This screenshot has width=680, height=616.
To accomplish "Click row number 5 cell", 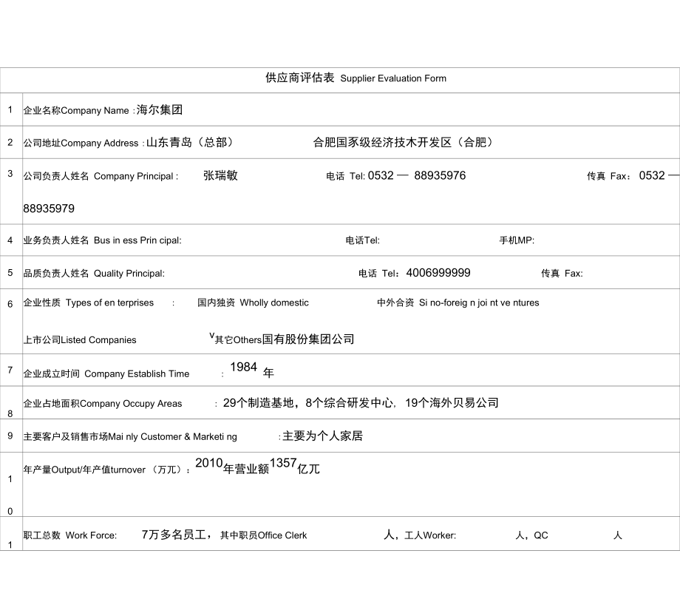I will [11, 272].
